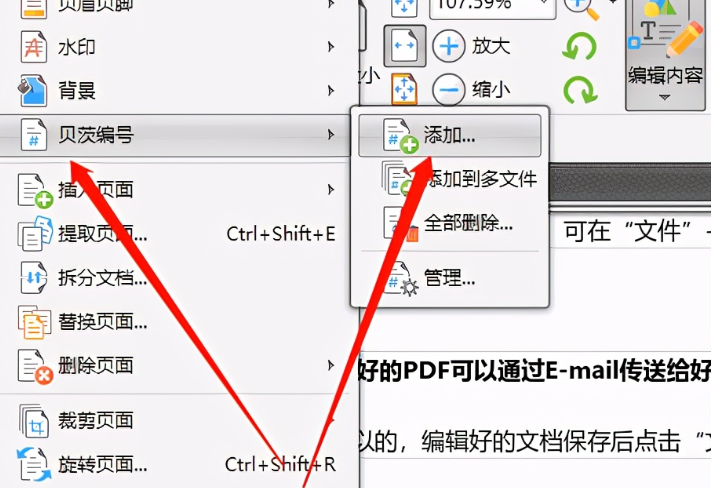Choose Rotate pages (旋转页面...)
The image size is (722, 488).
point(175,465)
